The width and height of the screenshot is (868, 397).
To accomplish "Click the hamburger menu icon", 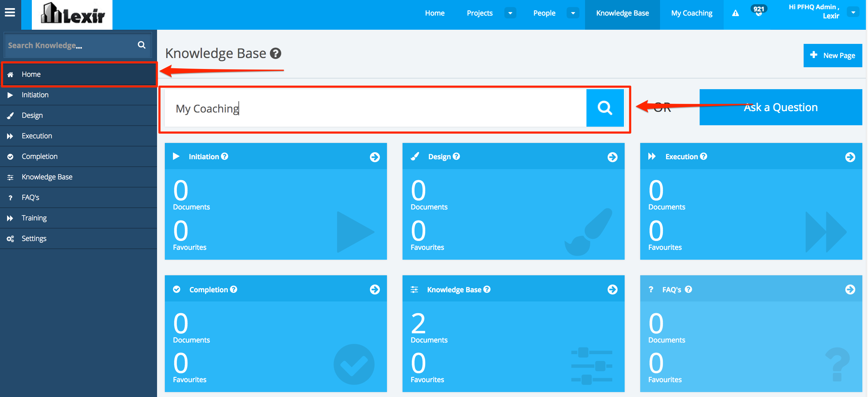I will coord(10,13).
